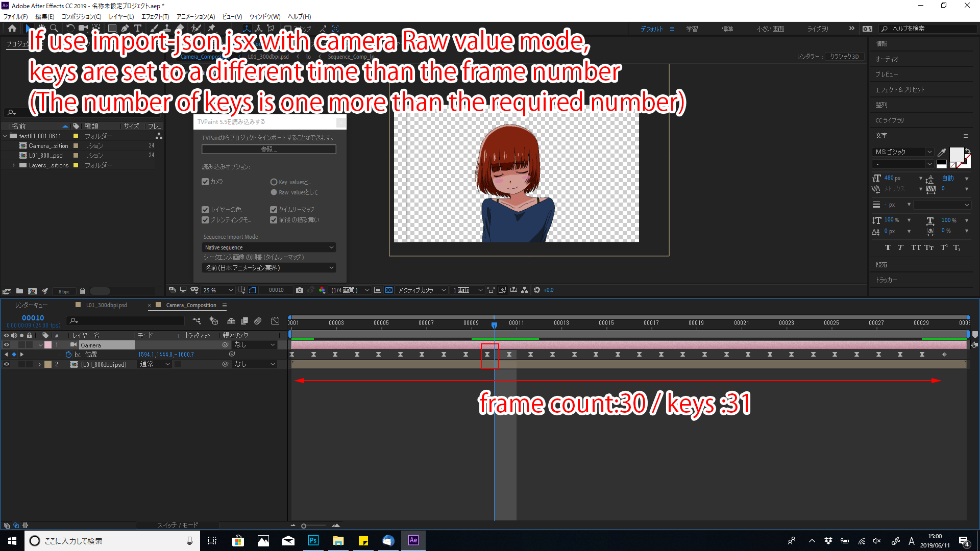Click the スイッチ / モード toggle button
The height and width of the screenshot is (551, 980).
[x=177, y=525]
